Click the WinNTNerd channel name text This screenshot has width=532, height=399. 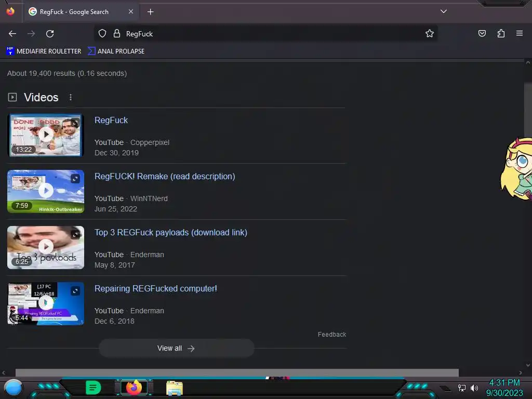(x=149, y=198)
